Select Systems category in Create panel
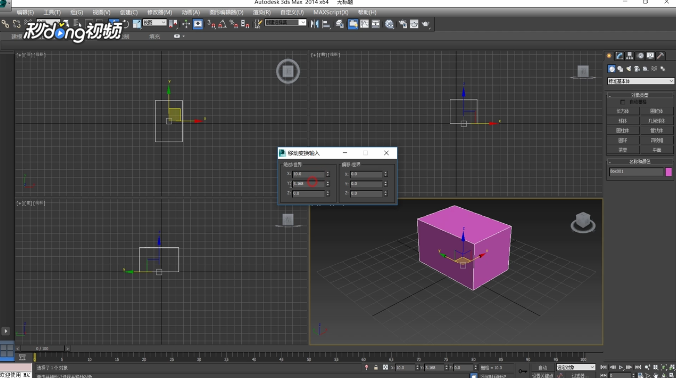 click(663, 69)
